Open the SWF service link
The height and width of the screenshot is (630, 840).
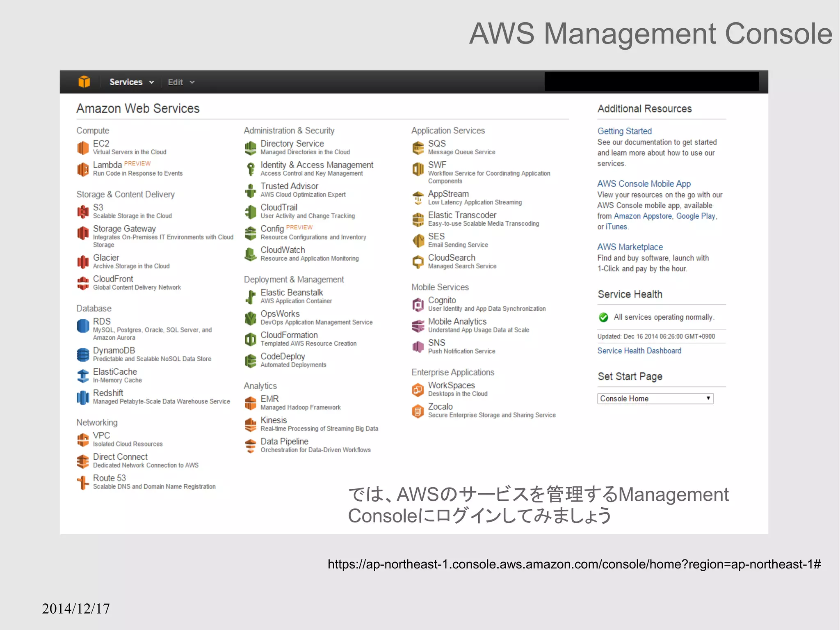pyautogui.click(x=437, y=165)
